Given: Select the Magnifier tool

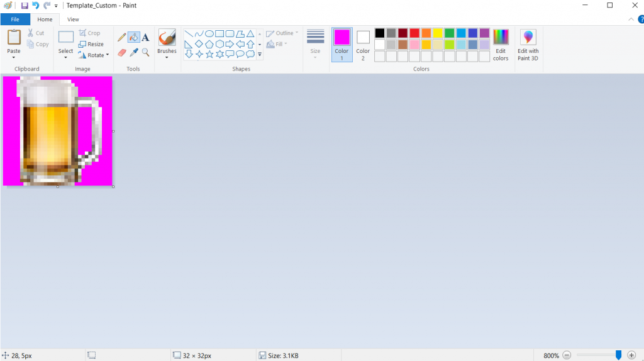Looking at the screenshot, I should (145, 52).
